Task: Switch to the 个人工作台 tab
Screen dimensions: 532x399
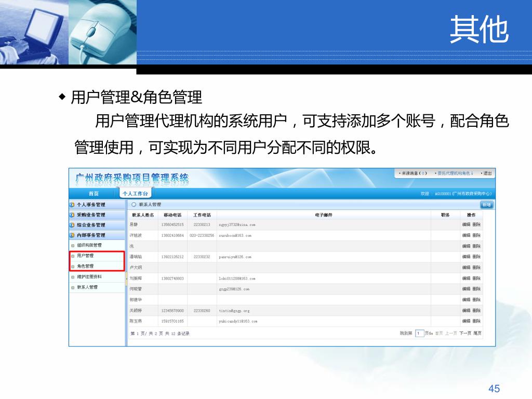Action: [x=136, y=193]
